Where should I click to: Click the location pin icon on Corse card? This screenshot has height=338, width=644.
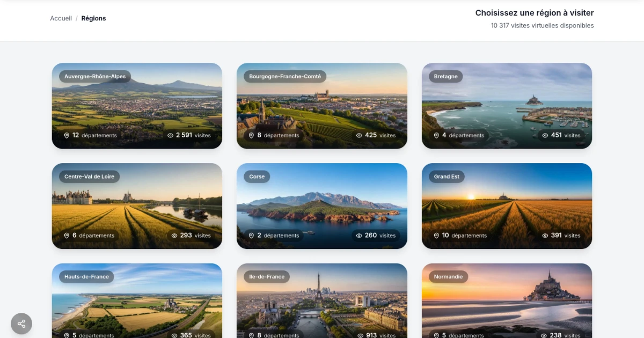tap(251, 236)
